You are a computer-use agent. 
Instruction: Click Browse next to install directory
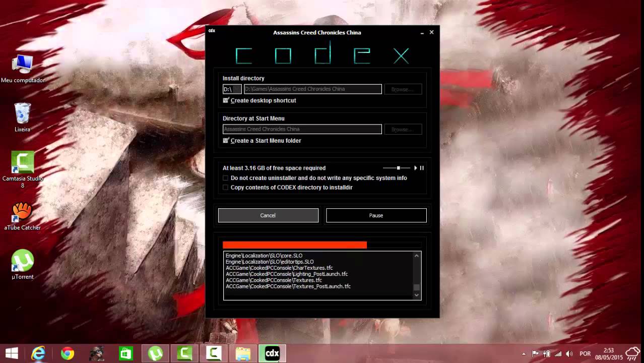(403, 89)
